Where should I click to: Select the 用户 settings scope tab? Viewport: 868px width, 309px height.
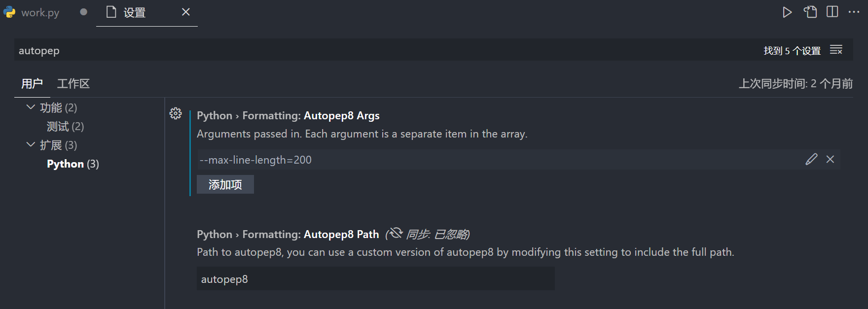click(32, 84)
